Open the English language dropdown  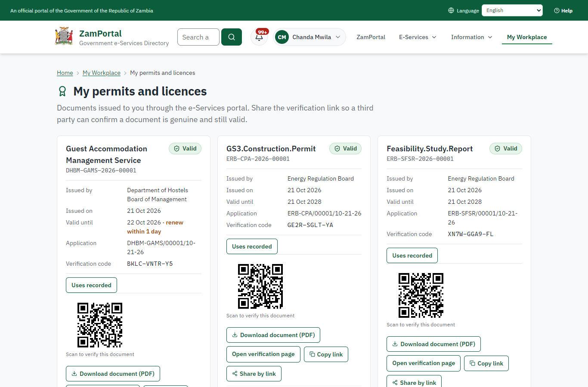tap(512, 10)
